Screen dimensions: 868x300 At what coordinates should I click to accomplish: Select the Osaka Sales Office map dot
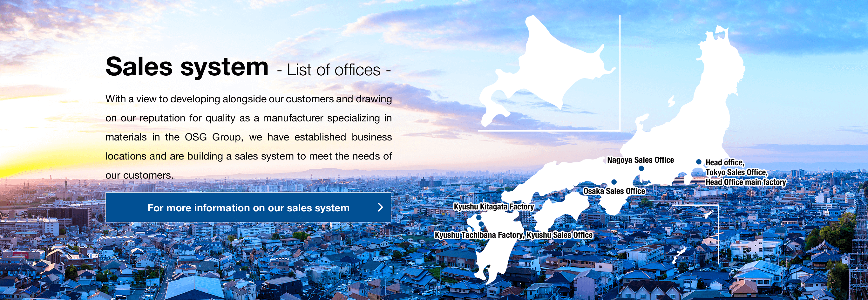point(614,182)
